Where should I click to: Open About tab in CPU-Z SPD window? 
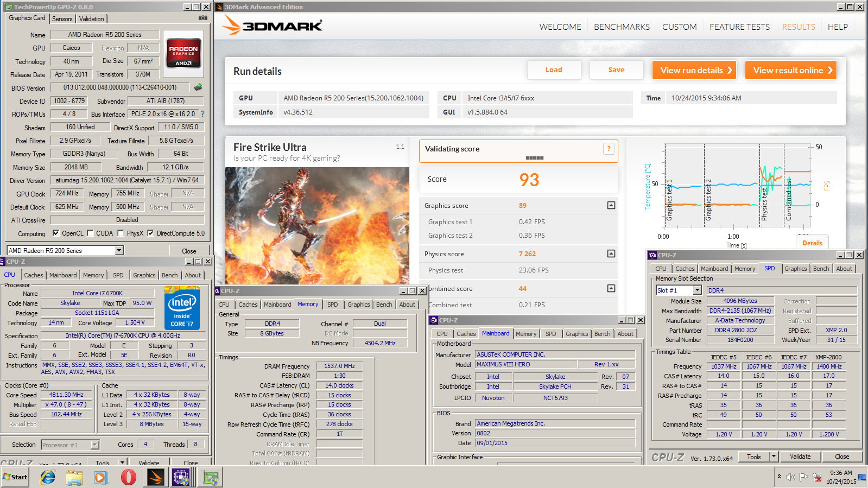844,269
